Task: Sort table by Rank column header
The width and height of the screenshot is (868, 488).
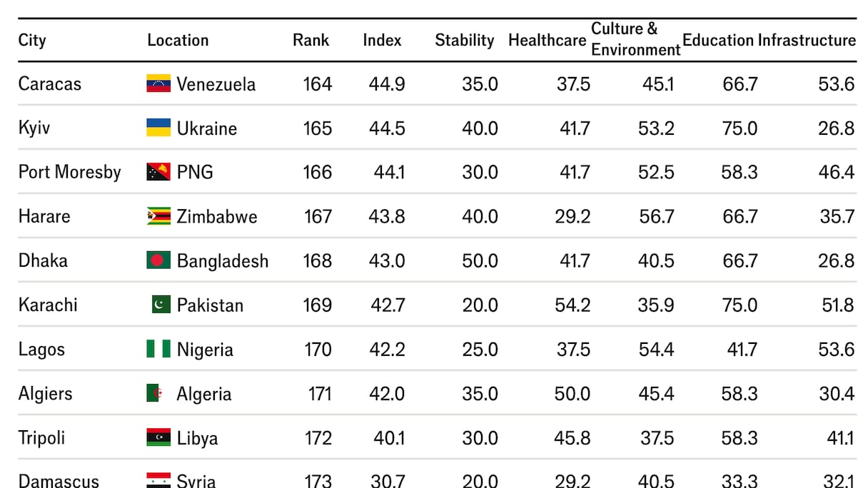Action: pos(311,40)
